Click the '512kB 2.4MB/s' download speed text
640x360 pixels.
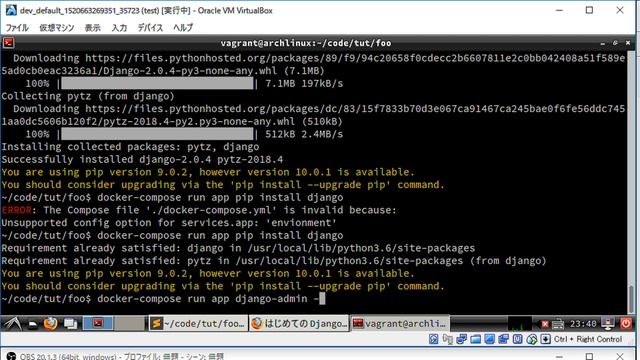tap(304, 134)
